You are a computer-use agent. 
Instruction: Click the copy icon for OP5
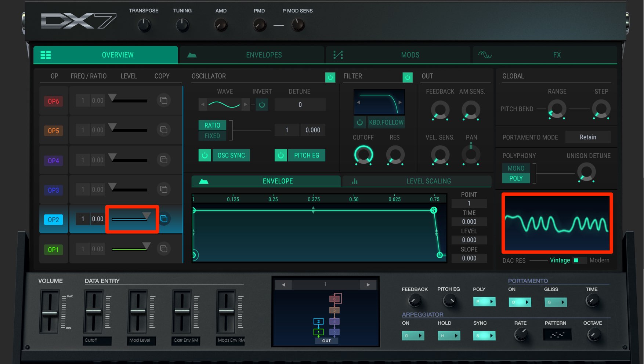(x=164, y=130)
